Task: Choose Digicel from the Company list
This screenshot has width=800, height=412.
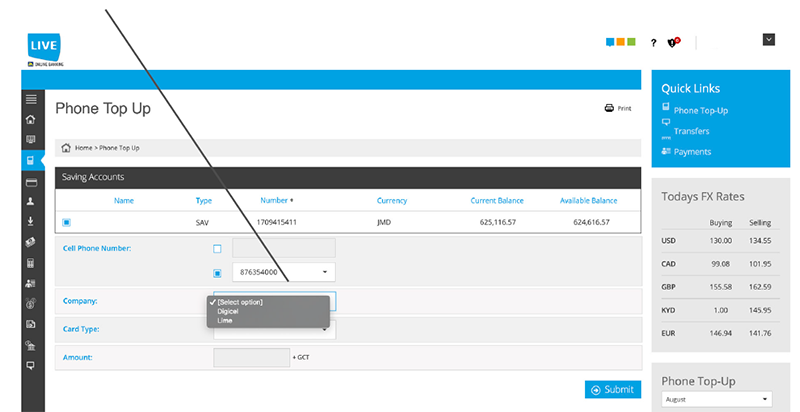Action: [228, 312]
